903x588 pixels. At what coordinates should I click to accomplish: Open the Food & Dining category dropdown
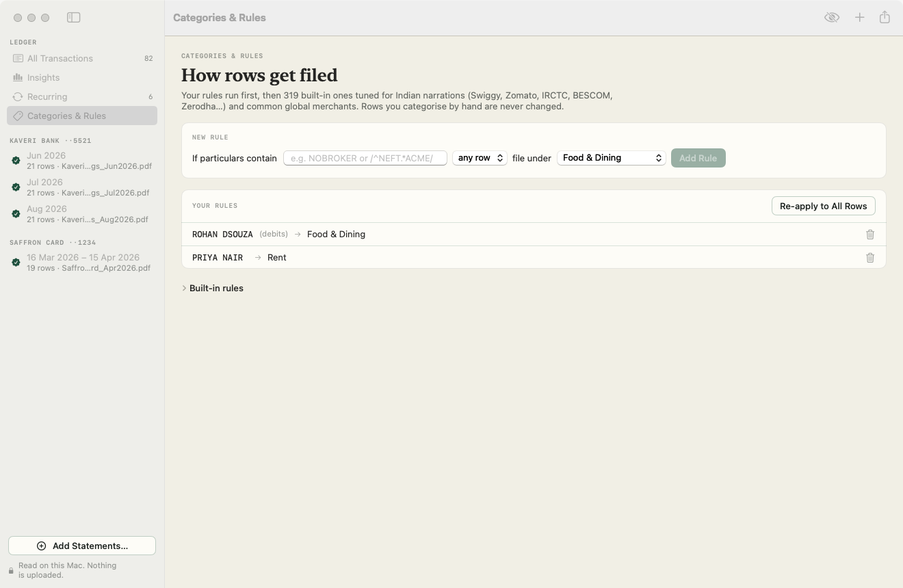[x=612, y=158]
